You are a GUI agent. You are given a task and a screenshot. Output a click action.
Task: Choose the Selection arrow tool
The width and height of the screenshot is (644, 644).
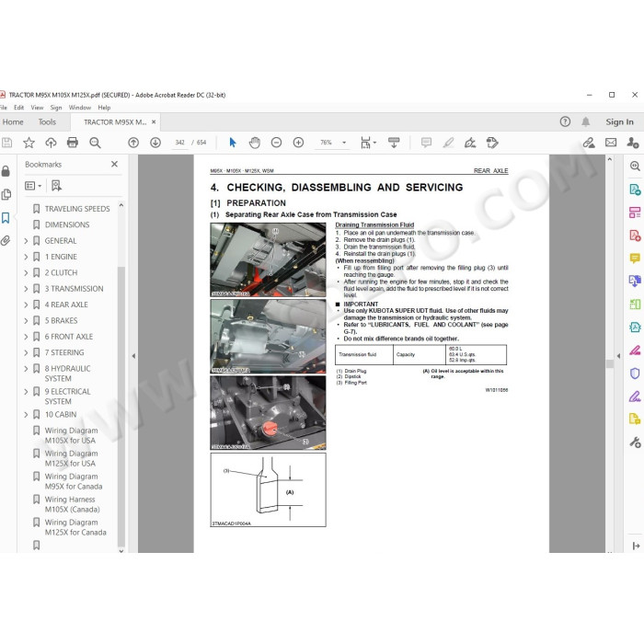click(x=233, y=143)
